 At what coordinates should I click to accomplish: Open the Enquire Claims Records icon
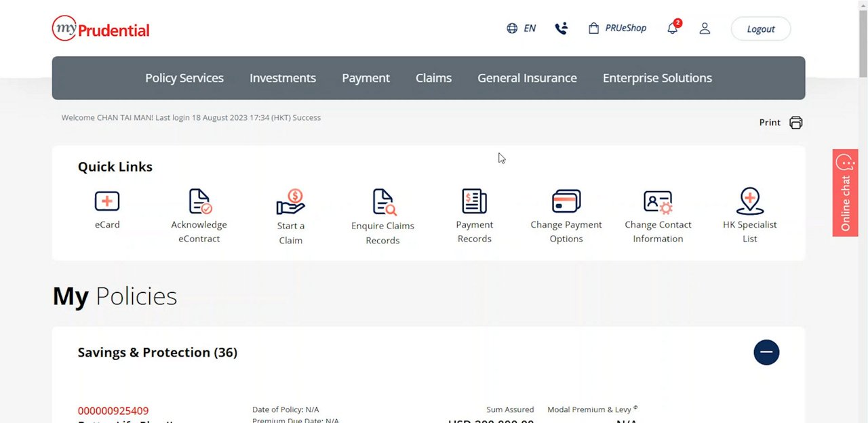(383, 202)
